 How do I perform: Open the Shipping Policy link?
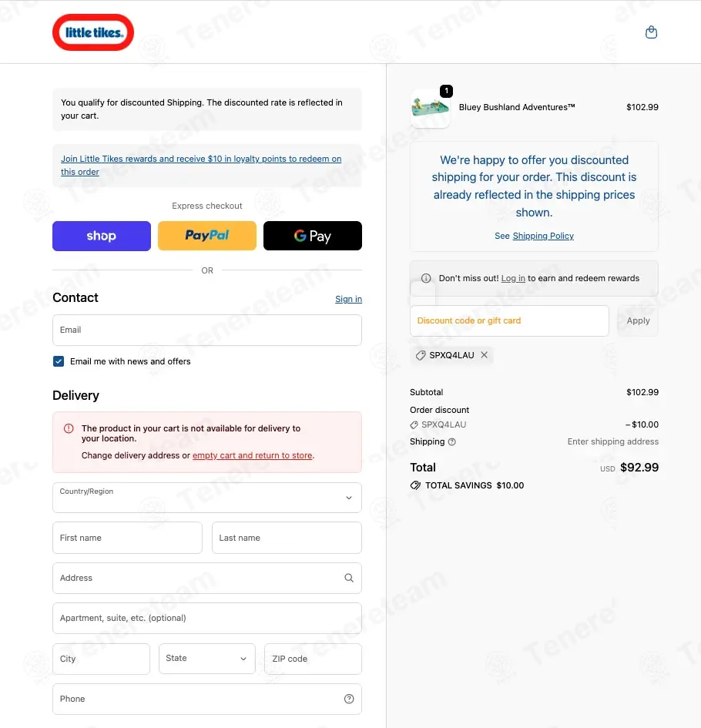[x=543, y=236]
